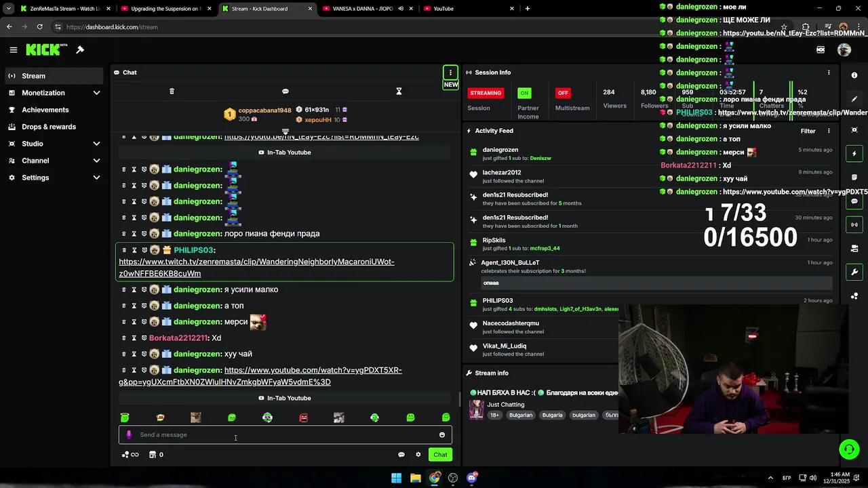This screenshot has width=868, height=488.
Task: Click in Send a message field
Action: 285,435
